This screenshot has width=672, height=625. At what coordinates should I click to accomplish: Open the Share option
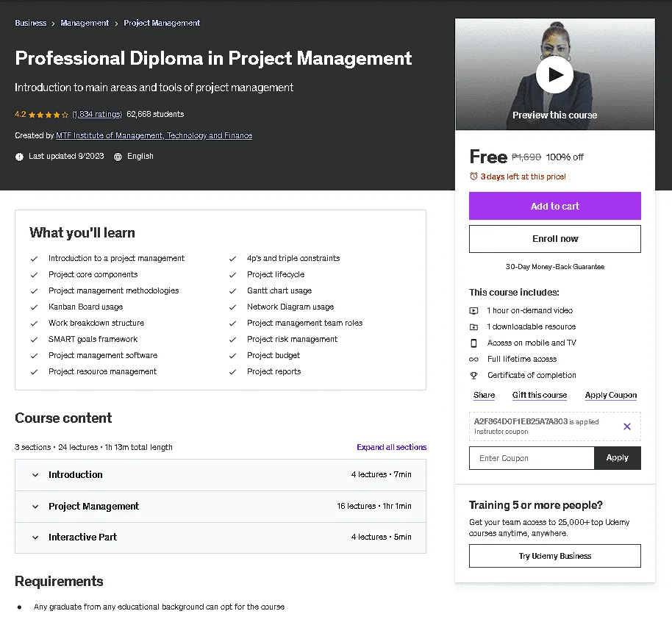coord(484,396)
